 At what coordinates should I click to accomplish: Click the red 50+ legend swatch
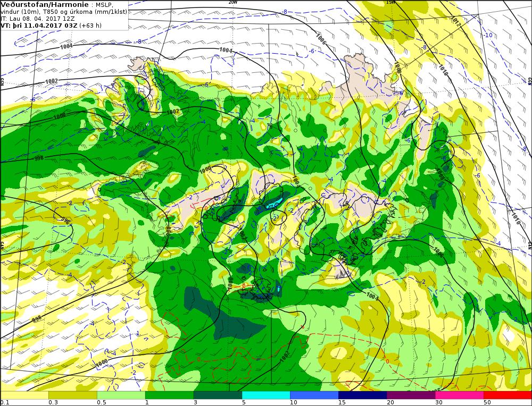coord(508,395)
